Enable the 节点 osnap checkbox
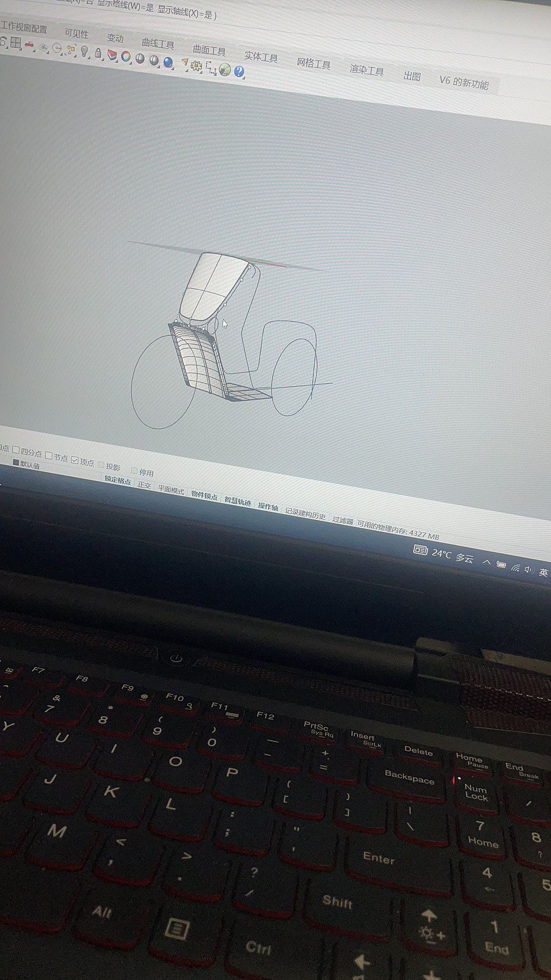 click(49, 455)
